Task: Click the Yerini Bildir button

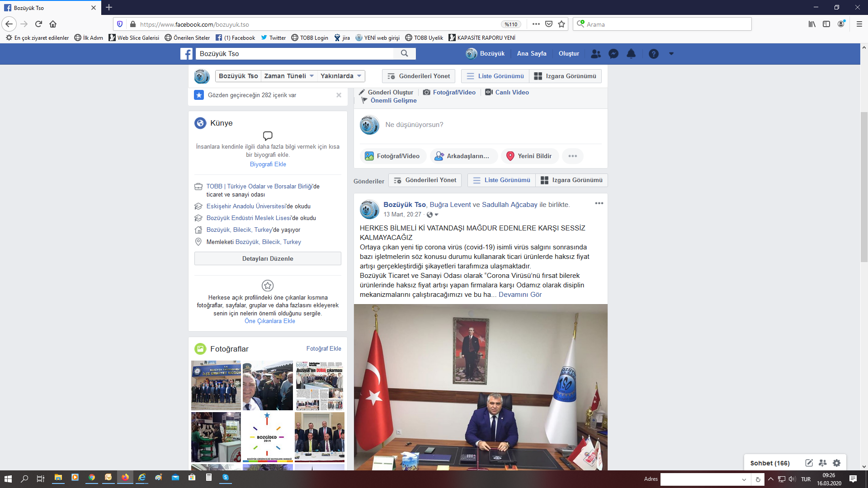Action: pyautogui.click(x=529, y=156)
